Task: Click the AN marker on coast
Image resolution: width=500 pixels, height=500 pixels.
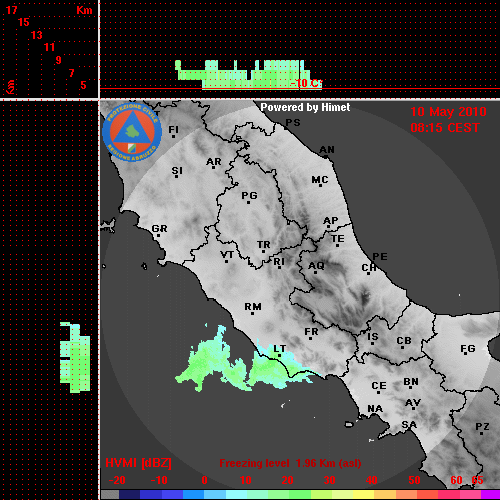Action: coord(327,150)
